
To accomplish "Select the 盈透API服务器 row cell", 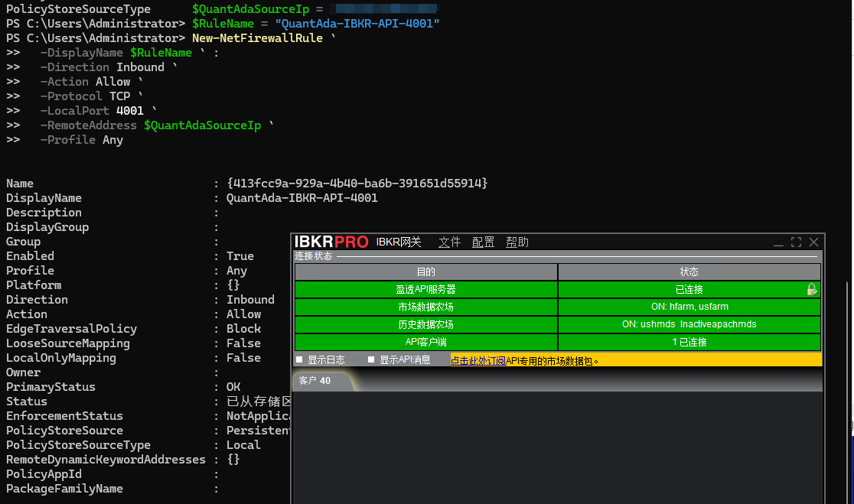I will pyautogui.click(x=426, y=289).
